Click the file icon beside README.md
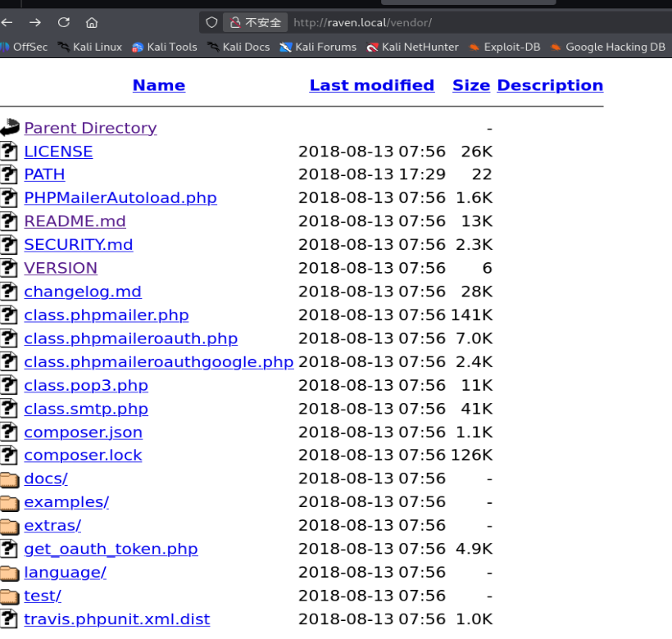The width and height of the screenshot is (672, 639). coord(9,221)
